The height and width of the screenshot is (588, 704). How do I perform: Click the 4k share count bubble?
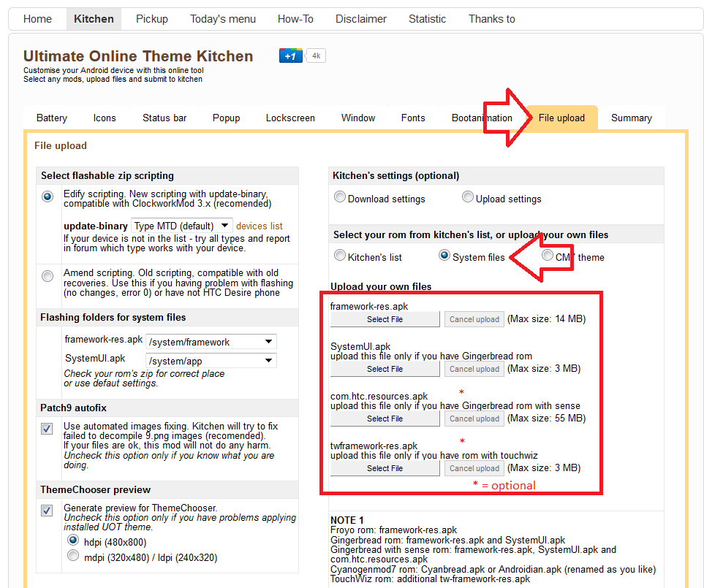[316, 56]
